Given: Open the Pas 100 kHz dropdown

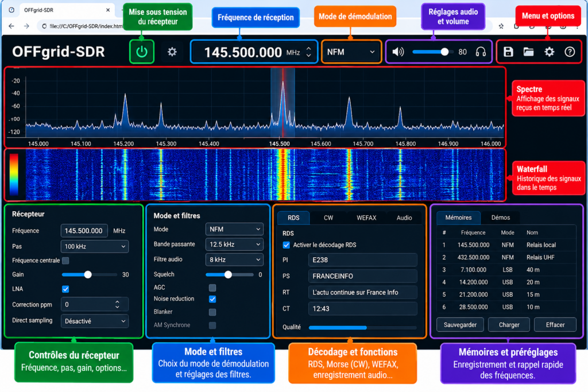Looking at the screenshot, I should point(95,247).
